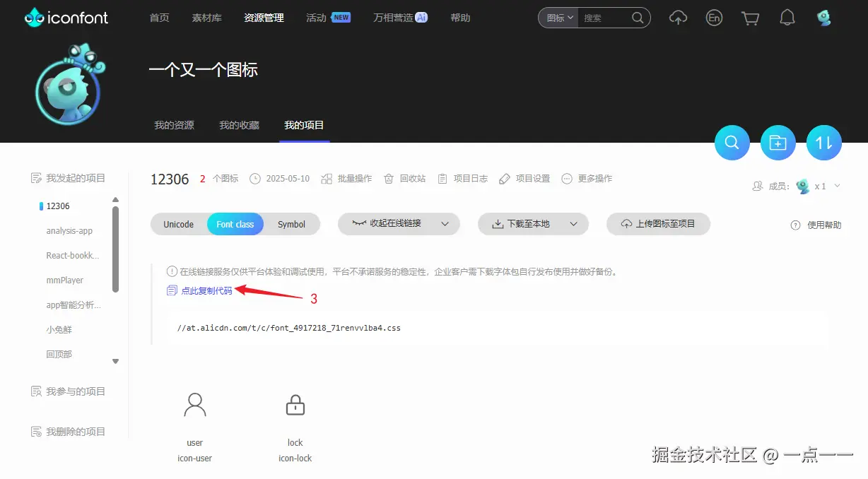Screen dimensions: 868x479
Task: Open the 活动 NEW menu
Action: (328, 18)
